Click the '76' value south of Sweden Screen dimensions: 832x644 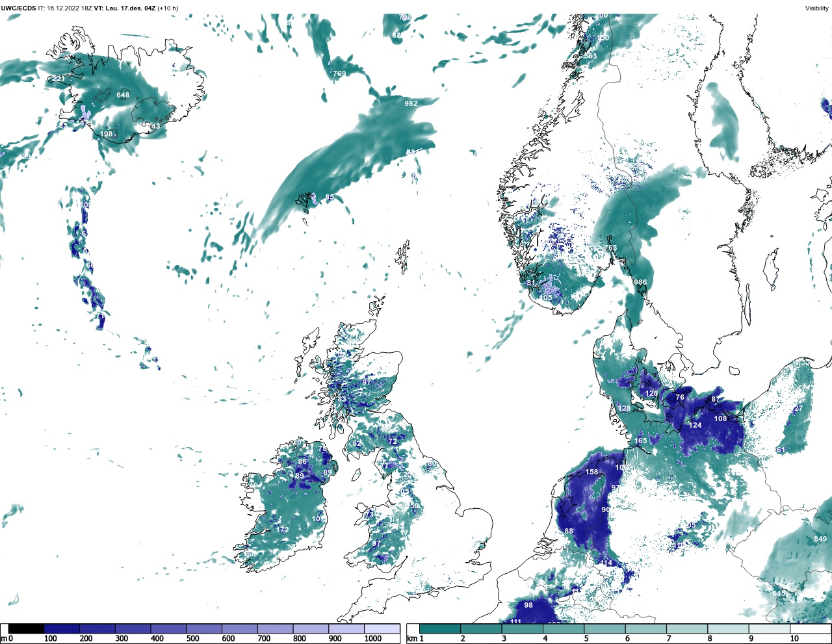coord(680,398)
